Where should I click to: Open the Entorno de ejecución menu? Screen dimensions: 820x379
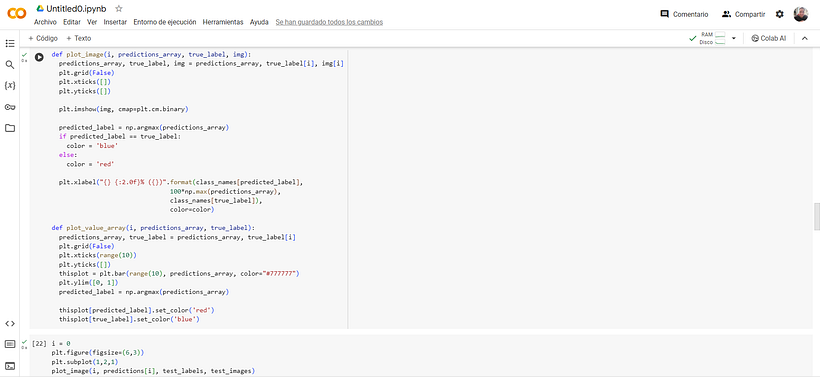[x=165, y=22]
